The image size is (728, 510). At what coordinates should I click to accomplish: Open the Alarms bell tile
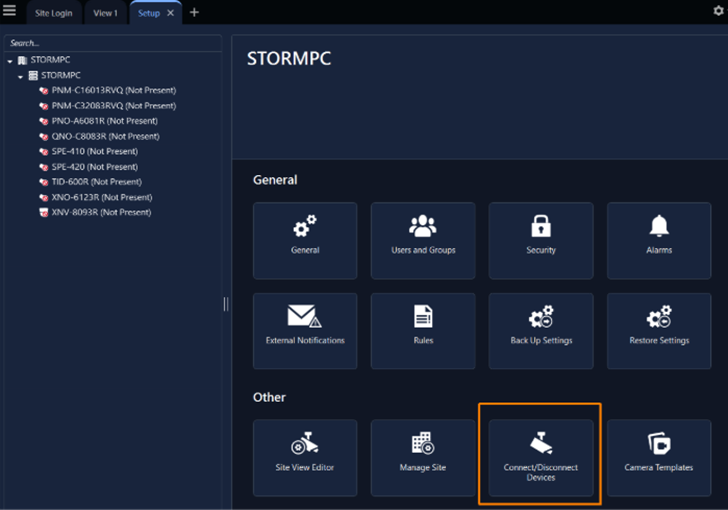[x=659, y=240]
